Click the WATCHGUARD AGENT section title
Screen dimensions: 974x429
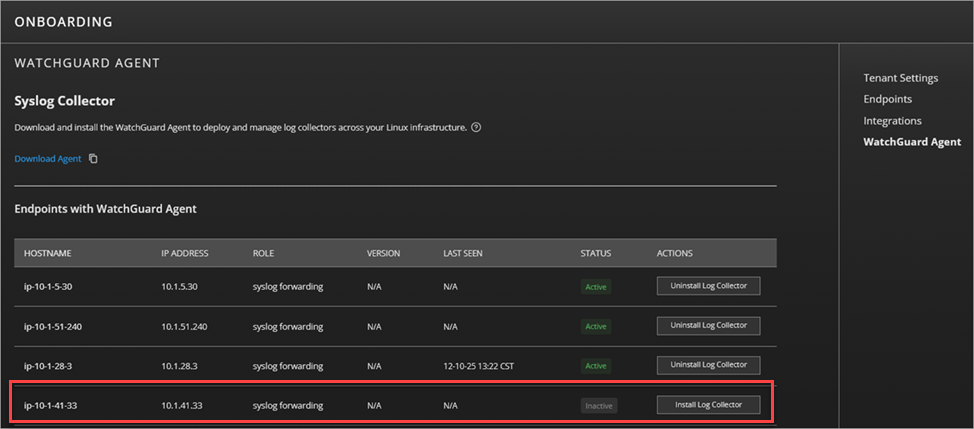(x=87, y=63)
